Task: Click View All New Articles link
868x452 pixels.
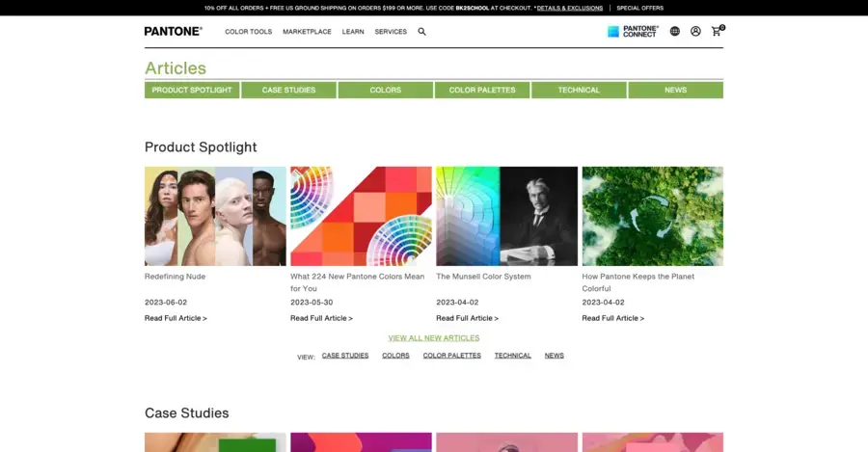Action: click(433, 338)
